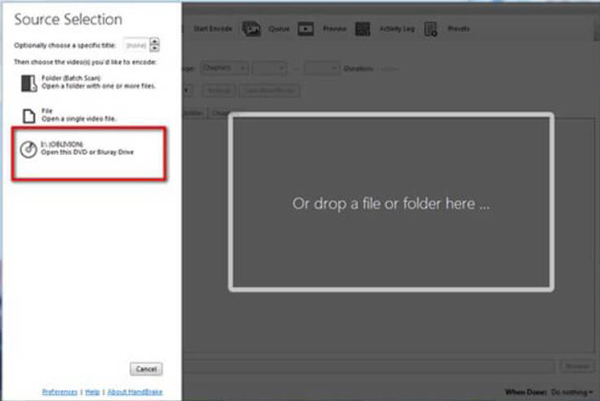This screenshot has height=401, width=600.
Task: Click the DVD disc drive icon
Action: point(28,149)
